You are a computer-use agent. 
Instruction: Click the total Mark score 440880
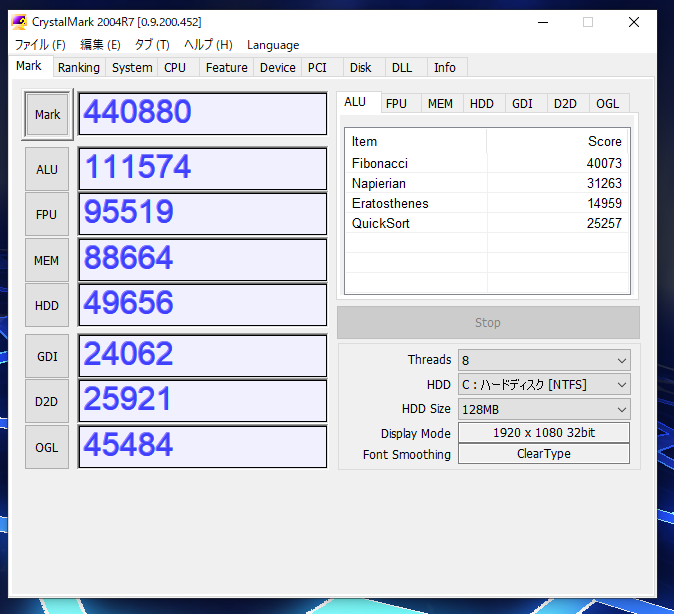tap(202, 114)
